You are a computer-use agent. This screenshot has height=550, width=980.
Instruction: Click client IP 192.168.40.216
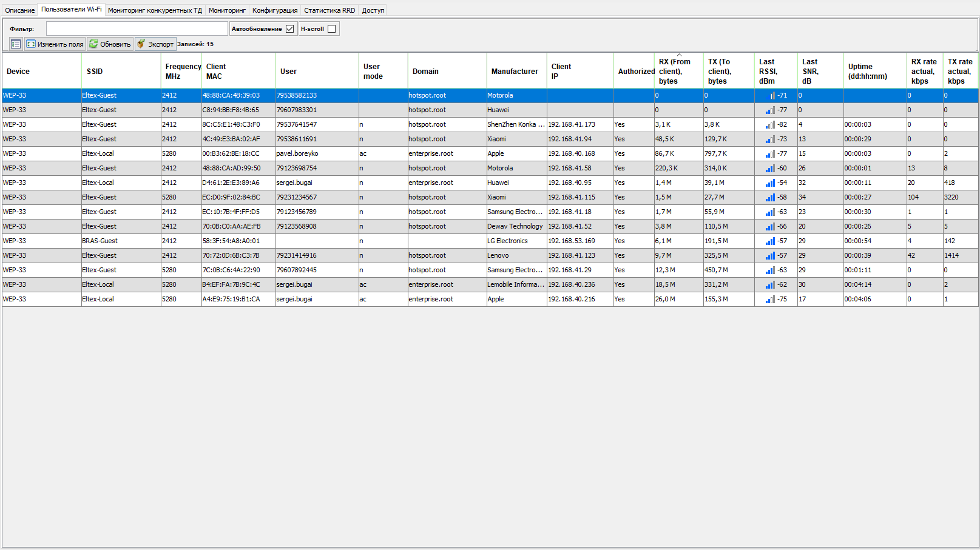click(x=580, y=300)
